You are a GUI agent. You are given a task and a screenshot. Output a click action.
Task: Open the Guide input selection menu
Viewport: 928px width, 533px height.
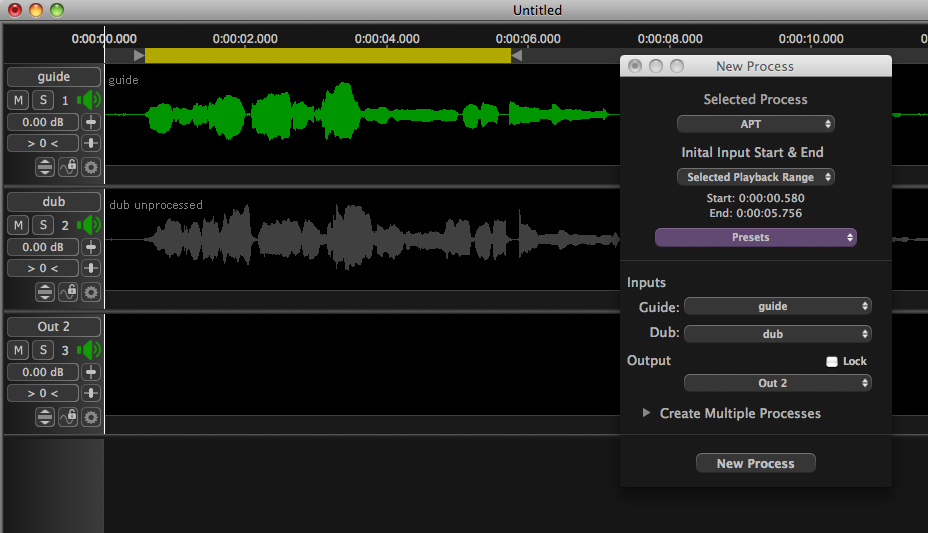[777, 306]
